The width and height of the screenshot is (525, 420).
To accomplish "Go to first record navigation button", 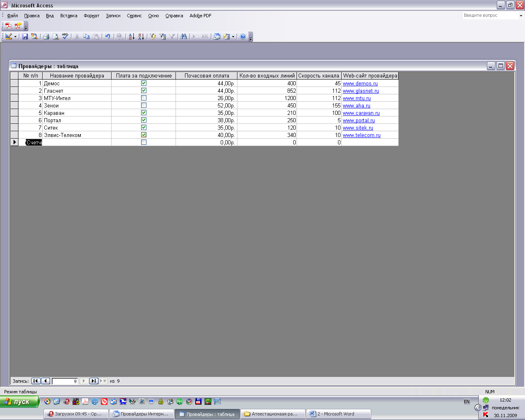I will click(36, 381).
